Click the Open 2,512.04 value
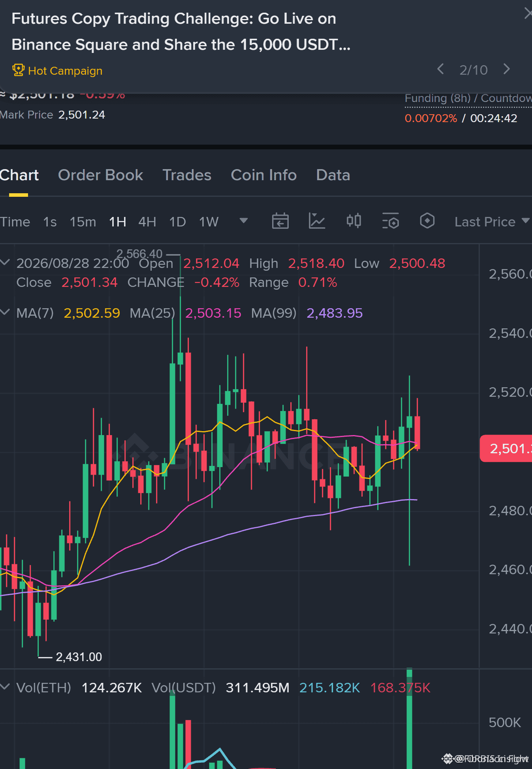This screenshot has width=532, height=769. tap(211, 263)
